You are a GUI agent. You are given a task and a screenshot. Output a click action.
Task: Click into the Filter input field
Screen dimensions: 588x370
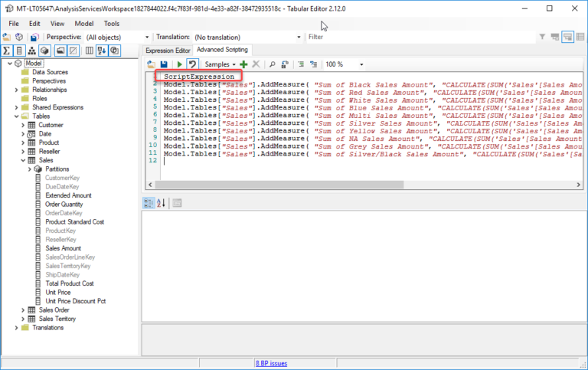click(421, 37)
